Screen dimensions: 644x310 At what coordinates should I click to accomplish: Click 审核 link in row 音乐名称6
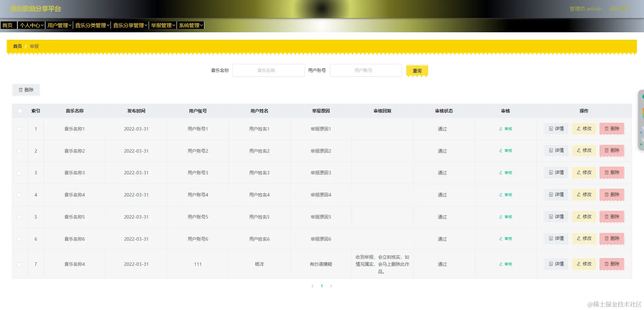506,239
